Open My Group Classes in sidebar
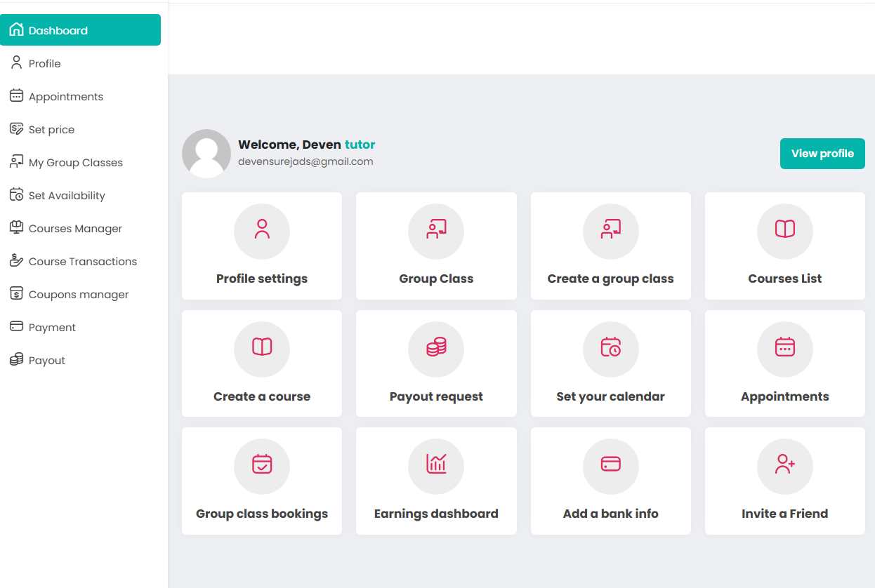 81,162
